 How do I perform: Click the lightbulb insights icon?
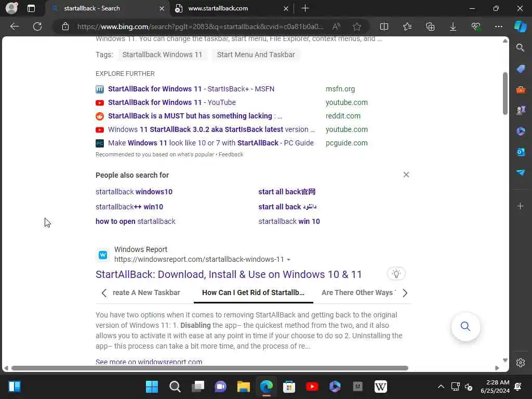pyautogui.click(x=396, y=273)
